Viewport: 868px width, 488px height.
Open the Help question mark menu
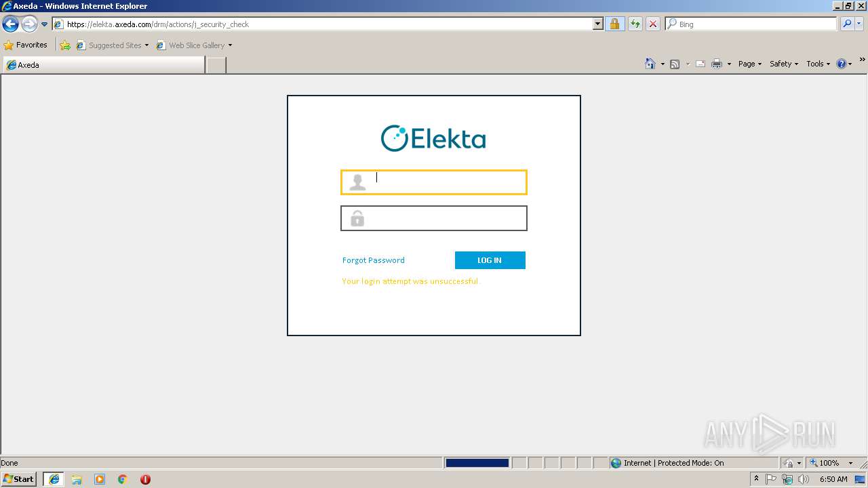click(844, 64)
